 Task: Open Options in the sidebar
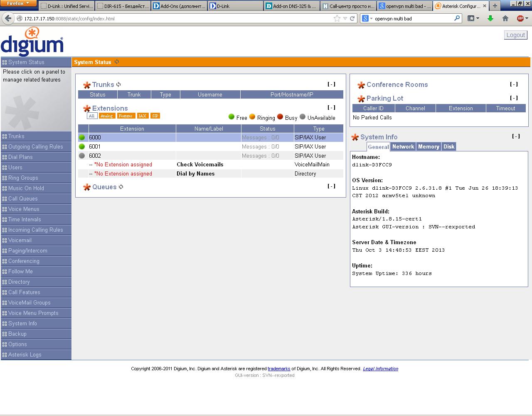(x=36, y=344)
